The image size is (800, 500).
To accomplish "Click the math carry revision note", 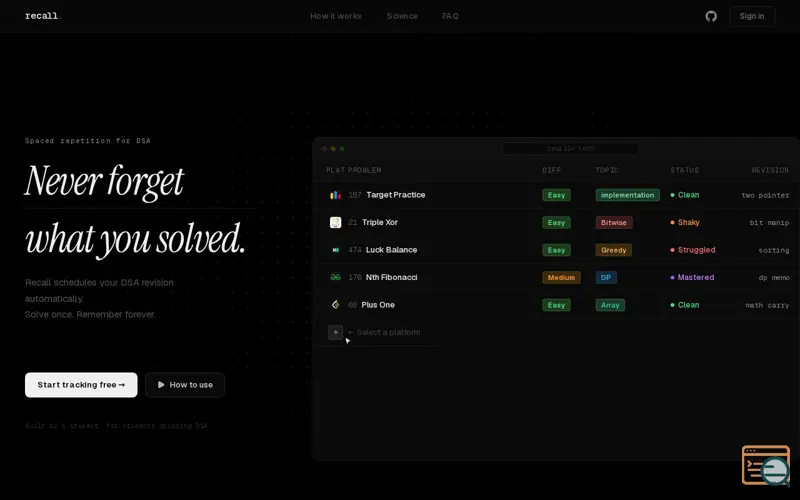I will click(767, 305).
